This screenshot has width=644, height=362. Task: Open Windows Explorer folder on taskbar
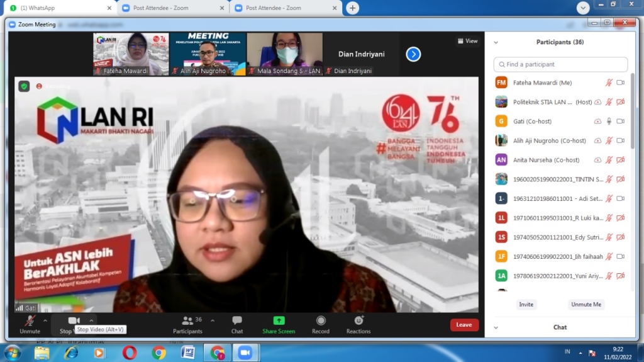(x=42, y=353)
